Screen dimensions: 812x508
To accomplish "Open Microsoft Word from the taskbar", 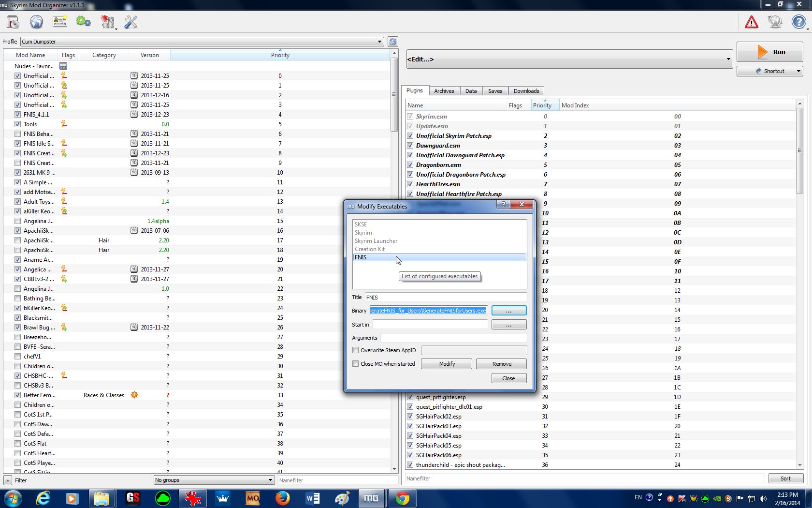I will [313, 498].
